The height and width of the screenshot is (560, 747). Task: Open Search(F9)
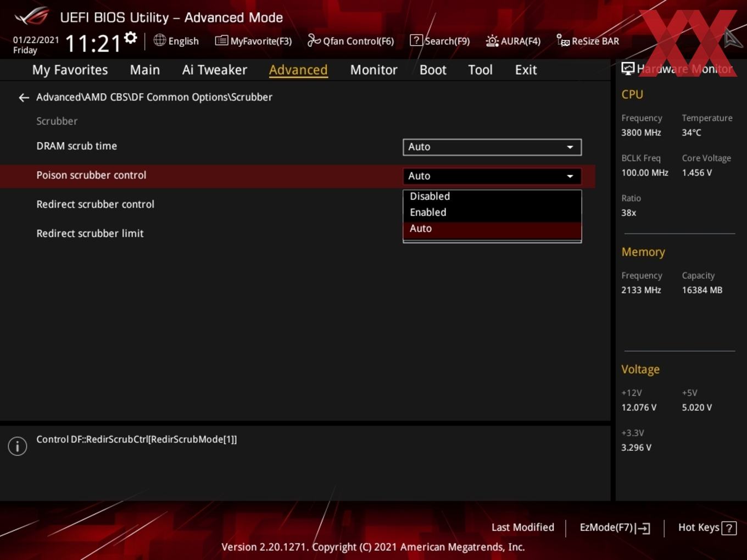440,41
